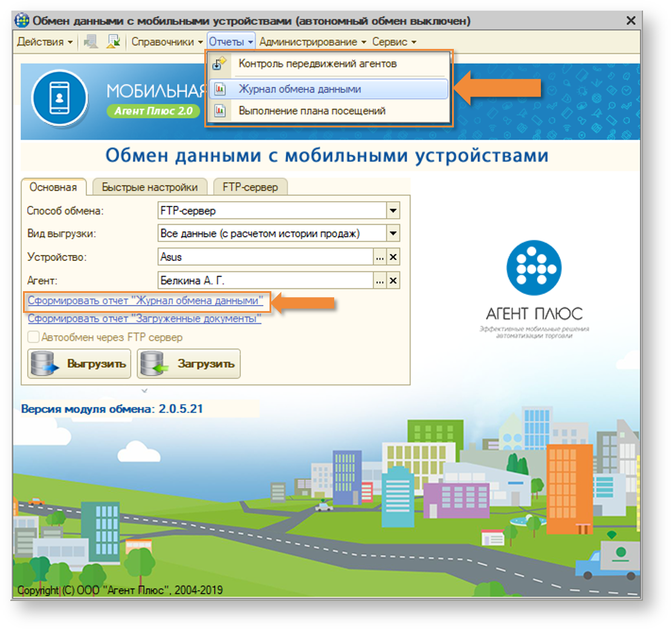672x630 pixels.
Task: Click the Copyright (C) ООО "Агент Плюс" text
Action: coord(120,590)
